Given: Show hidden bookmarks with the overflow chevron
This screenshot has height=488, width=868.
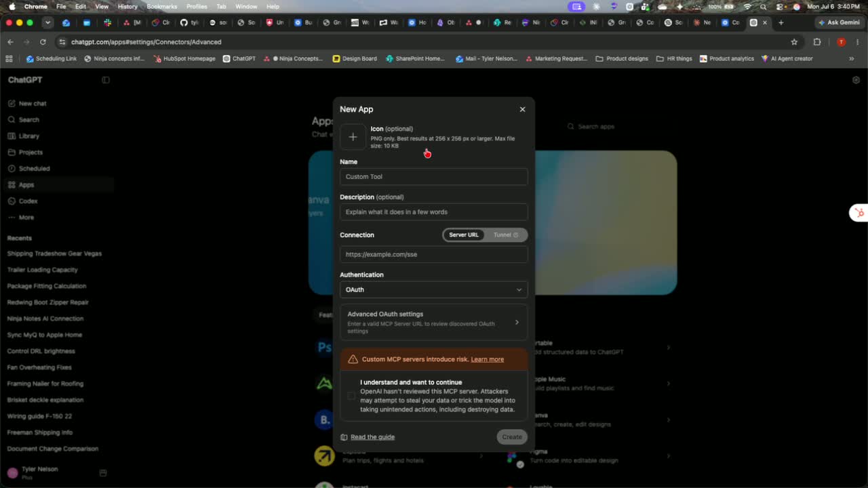Looking at the screenshot, I should [x=852, y=59].
